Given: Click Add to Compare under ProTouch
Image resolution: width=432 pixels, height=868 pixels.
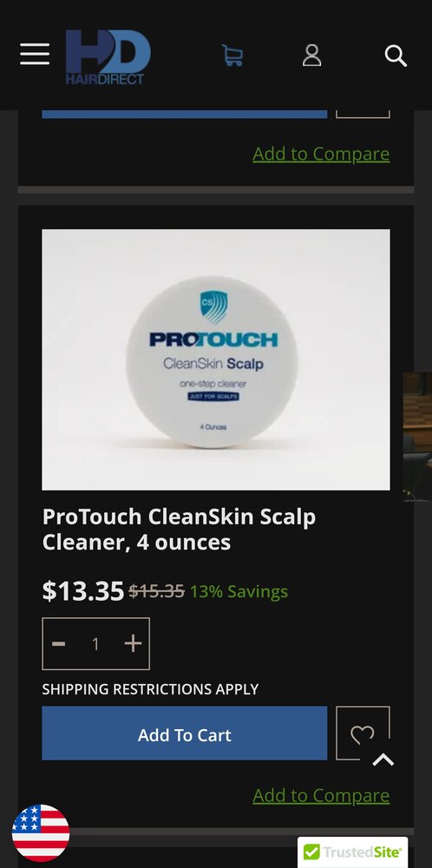Looking at the screenshot, I should 321,795.
